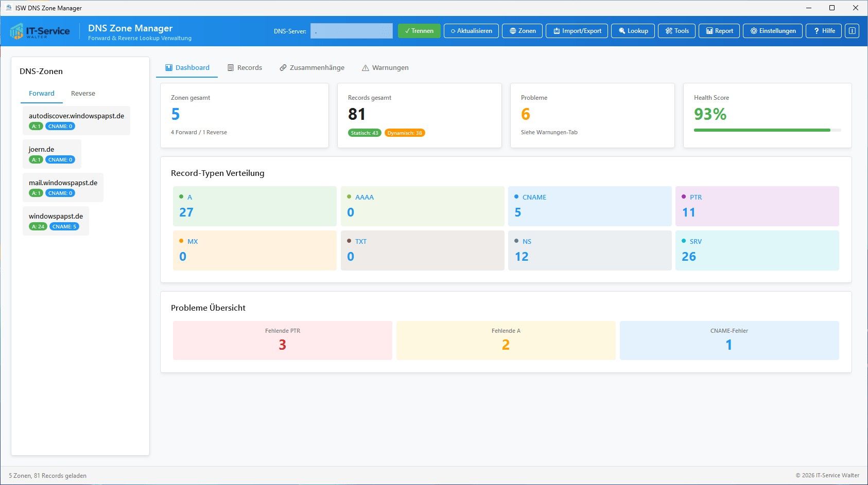868x485 pixels.
Task: Click the sidebar toggle icon in header
Action: [x=852, y=31]
